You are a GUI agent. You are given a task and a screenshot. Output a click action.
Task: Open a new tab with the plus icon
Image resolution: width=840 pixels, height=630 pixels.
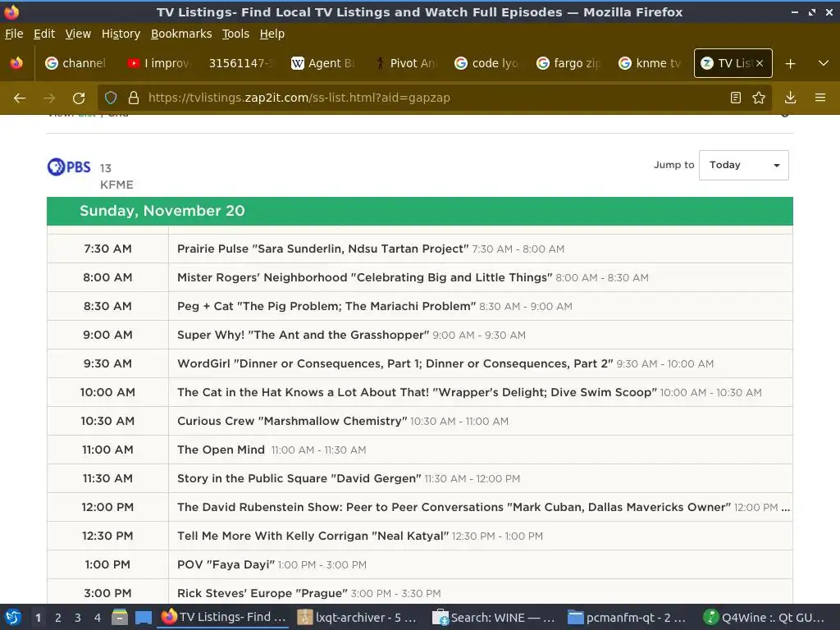coord(790,64)
